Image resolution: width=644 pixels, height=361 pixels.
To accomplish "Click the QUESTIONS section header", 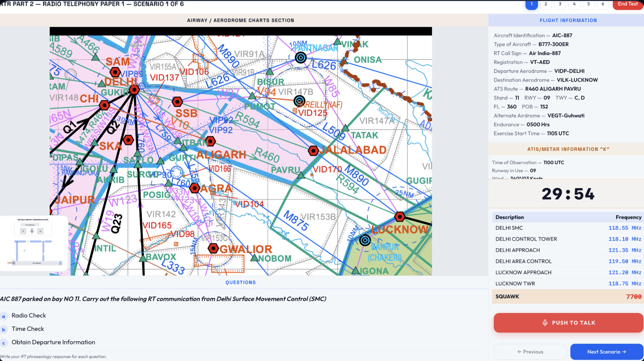I will [241, 283].
